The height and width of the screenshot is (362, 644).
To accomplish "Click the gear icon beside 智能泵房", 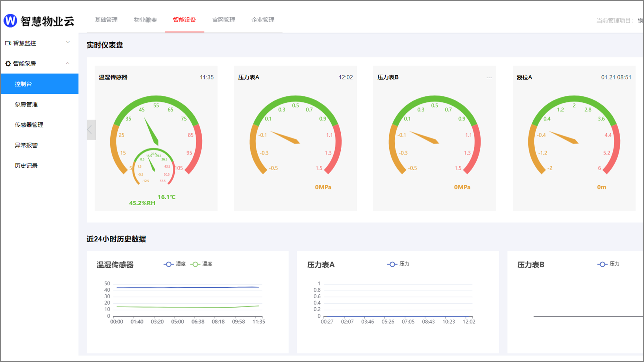I will click(8, 64).
